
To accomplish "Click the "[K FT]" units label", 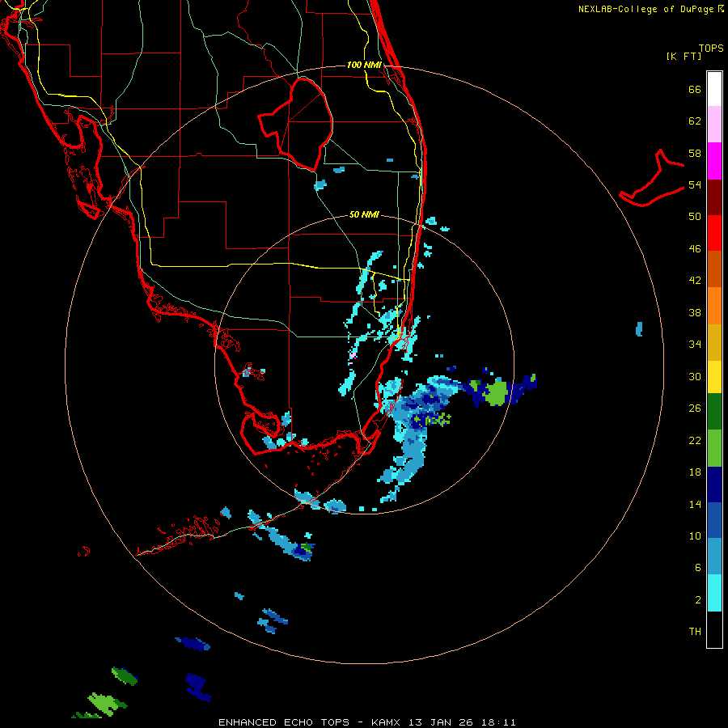I will click(684, 57).
